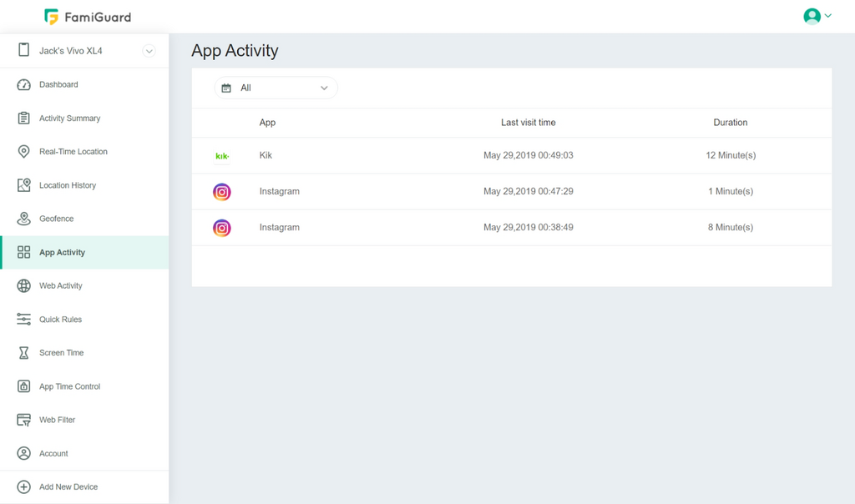The image size is (855, 504).
Task: Click the FamiGuard logo icon
Action: tap(51, 17)
